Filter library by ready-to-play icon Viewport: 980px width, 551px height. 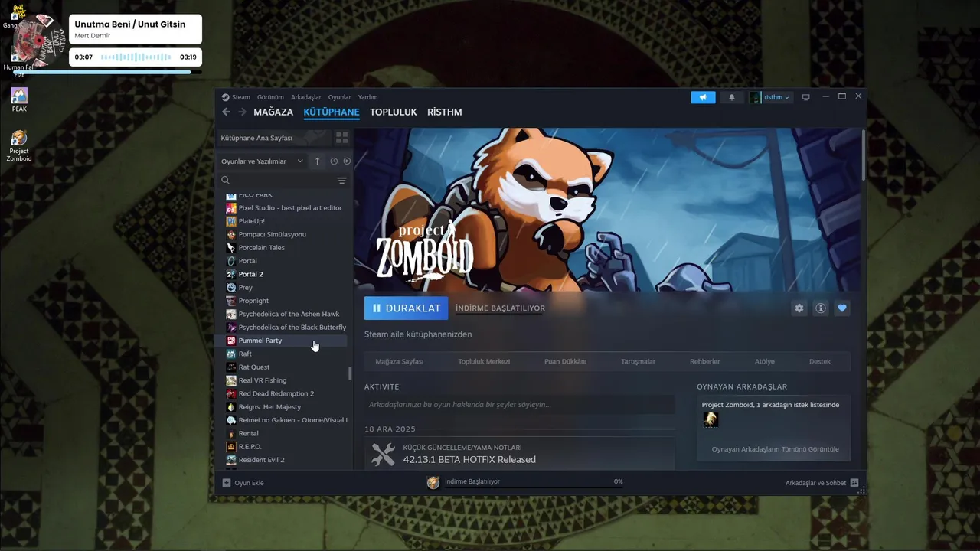pyautogui.click(x=347, y=161)
